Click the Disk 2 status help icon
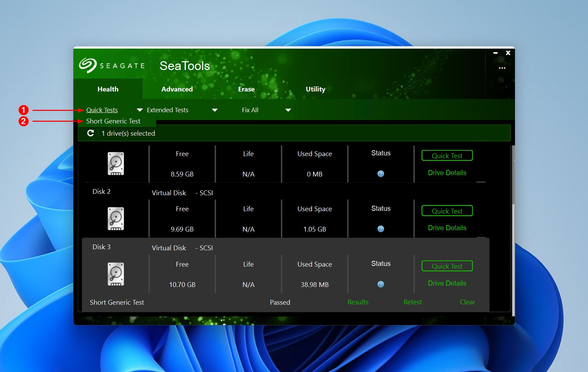 381,229
